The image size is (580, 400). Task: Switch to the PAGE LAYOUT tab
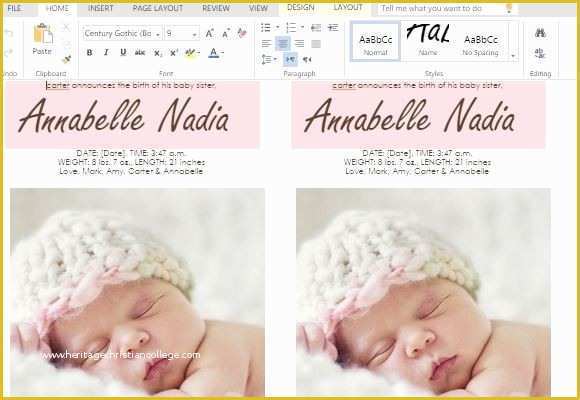pos(158,8)
